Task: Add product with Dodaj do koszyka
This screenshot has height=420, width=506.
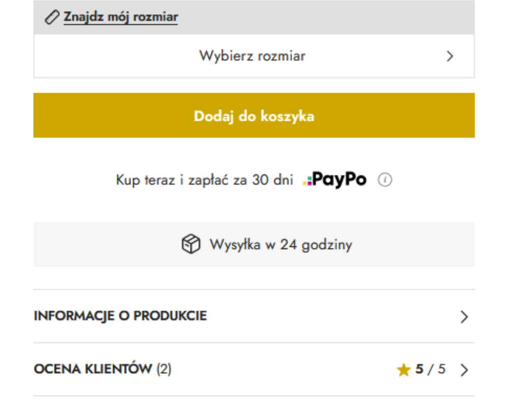Action: pyautogui.click(x=254, y=116)
